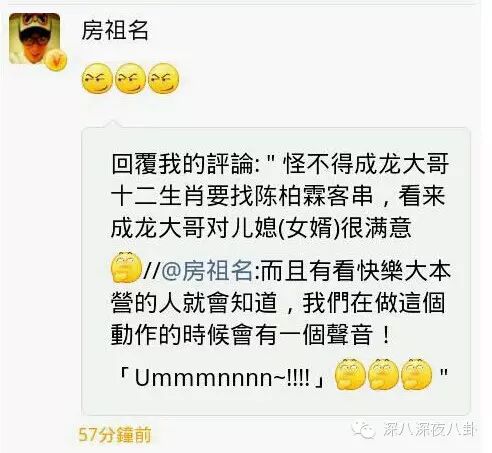This screenshot has width=492, height=453.
Task: Open the 房祖名 profile avatar
Action: 34,39
